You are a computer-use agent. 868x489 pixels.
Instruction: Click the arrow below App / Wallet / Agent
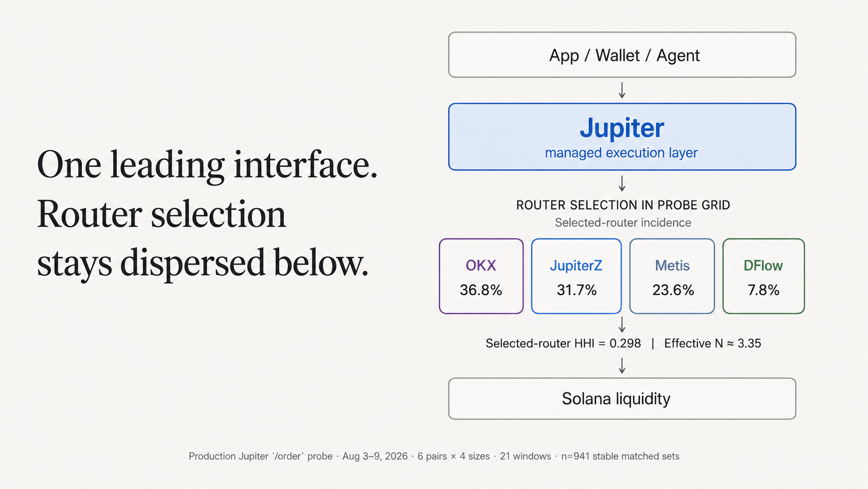coord(622,90)
